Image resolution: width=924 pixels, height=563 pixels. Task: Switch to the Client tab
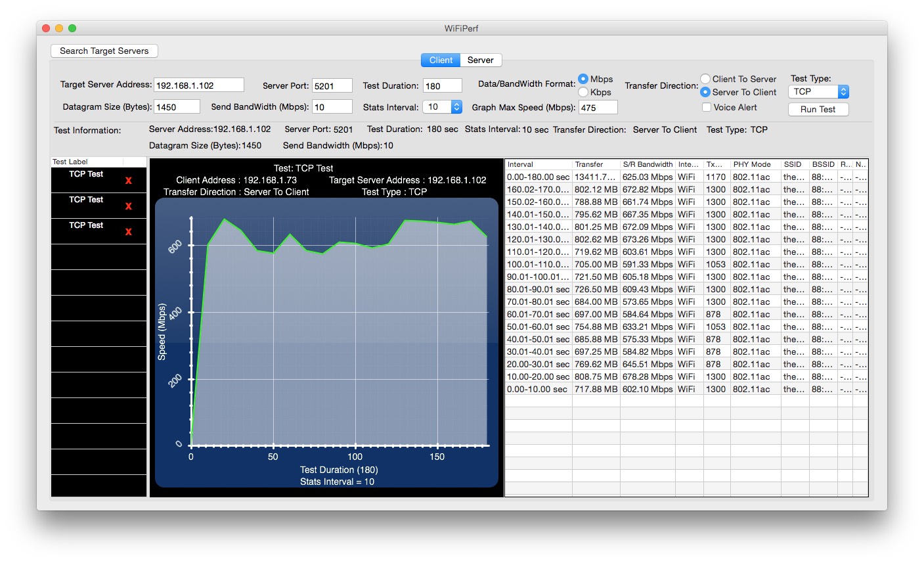click(x=441, y=60)
